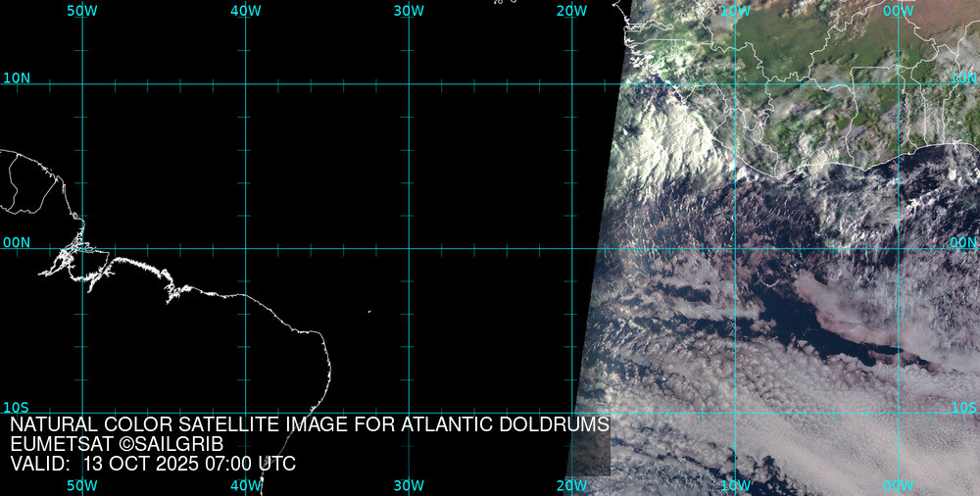
Task: Click the 10W longitude label at bottom
Action: pyautogui.click(x=735, y=485)
